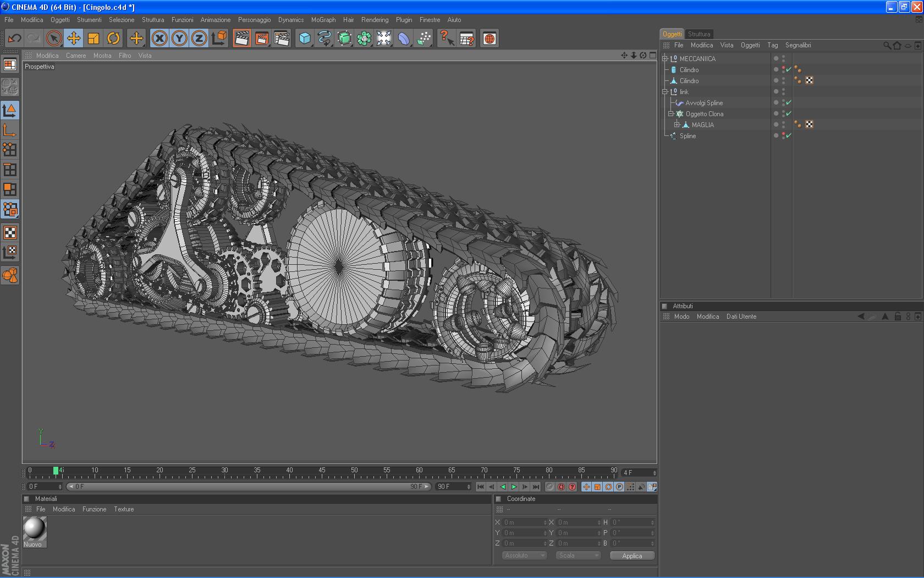Click the search magnifier in Oggetti panel
Image resolution: width=924 pixels, height=578 pixels.
coord(887,46)
